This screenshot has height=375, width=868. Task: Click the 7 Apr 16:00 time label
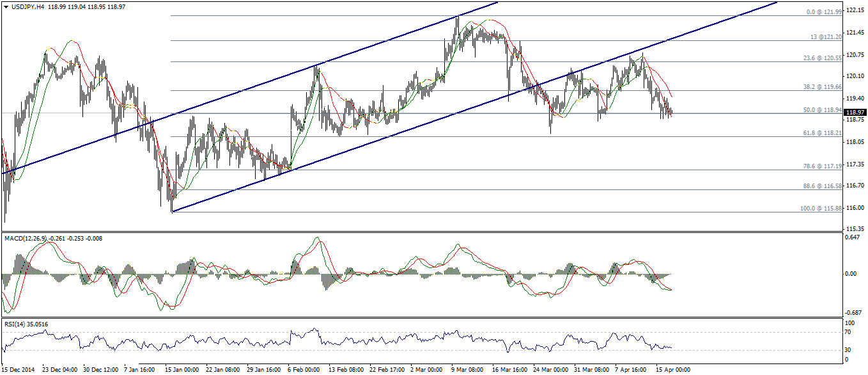point(632,369)
